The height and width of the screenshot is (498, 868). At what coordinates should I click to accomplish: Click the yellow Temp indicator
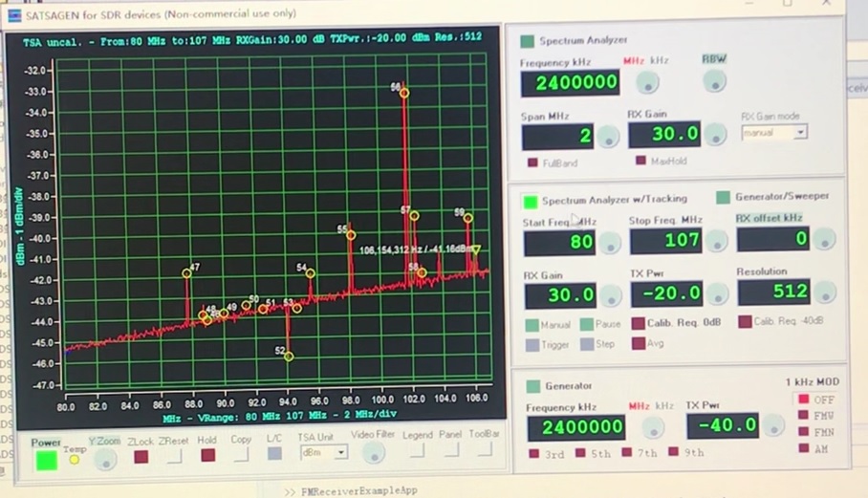pyautogui.click(x=75, y=460)
